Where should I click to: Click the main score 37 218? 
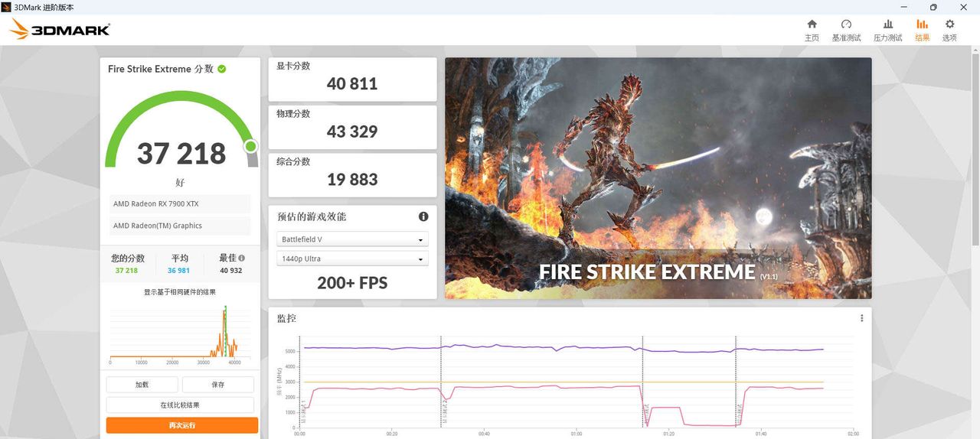(181, 154)
